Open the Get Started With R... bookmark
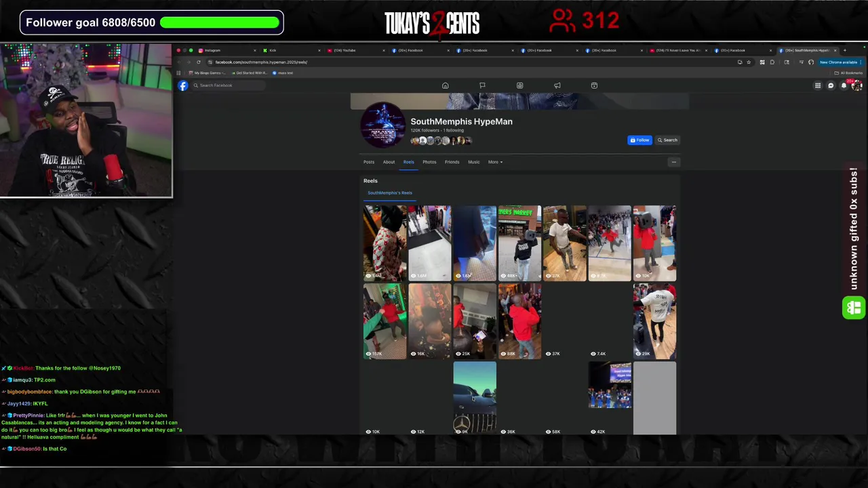The width and height of the screenshot is (868, 488). tap(250, 73)
